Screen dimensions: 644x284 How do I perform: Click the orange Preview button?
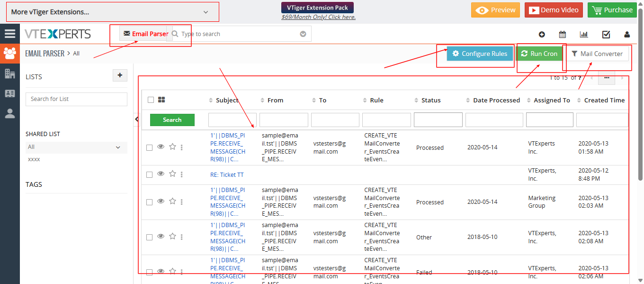coord(495,10)
